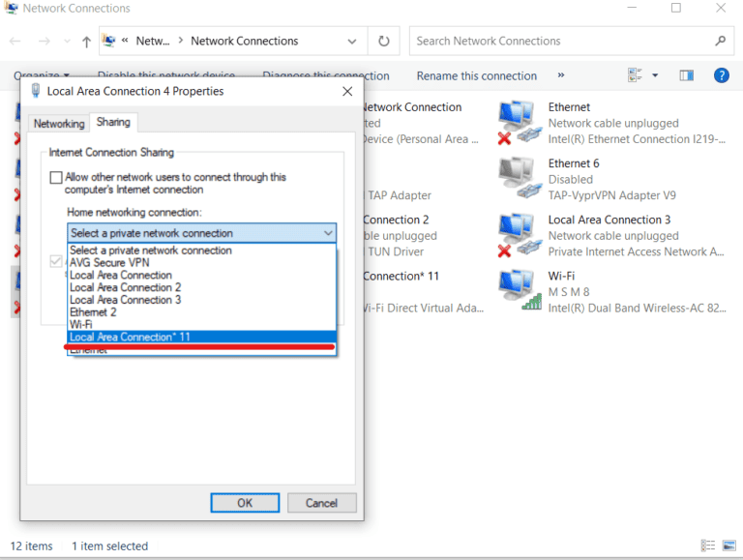Choose Local Area Connection* 11 option
The width and height of the screenshot is (743, 560).
202,337
